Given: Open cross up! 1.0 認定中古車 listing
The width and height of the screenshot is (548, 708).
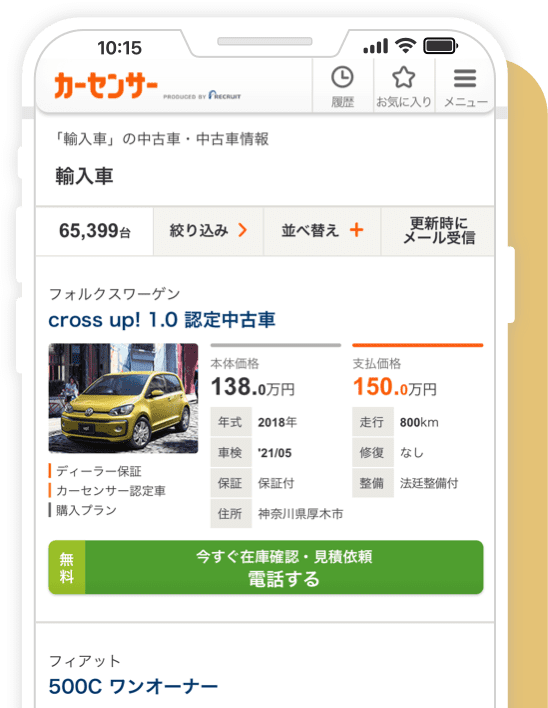Looking at the screenshot, I should click(x=162, y=320).
